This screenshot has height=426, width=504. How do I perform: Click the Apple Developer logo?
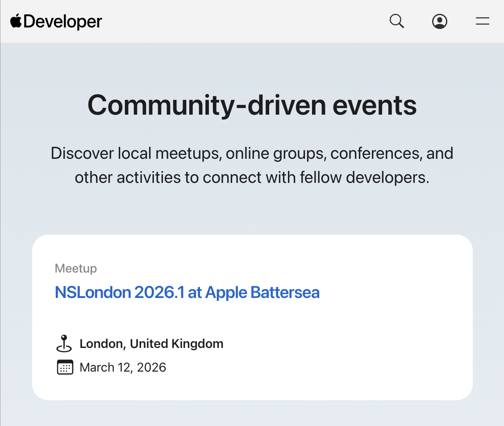56,21
